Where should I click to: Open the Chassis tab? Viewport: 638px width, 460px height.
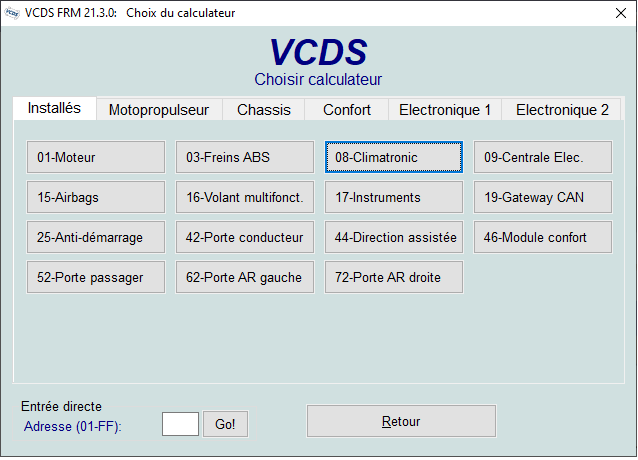point(264,110)
